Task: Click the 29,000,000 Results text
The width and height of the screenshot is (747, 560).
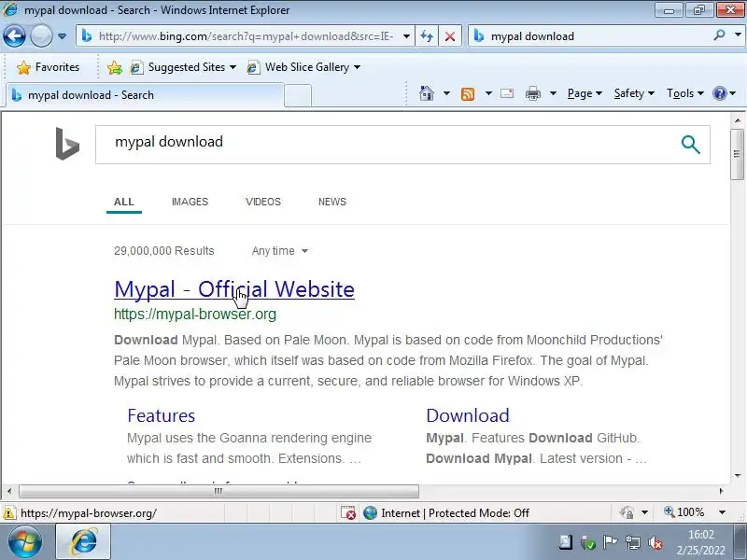Action: click(164, 251)
